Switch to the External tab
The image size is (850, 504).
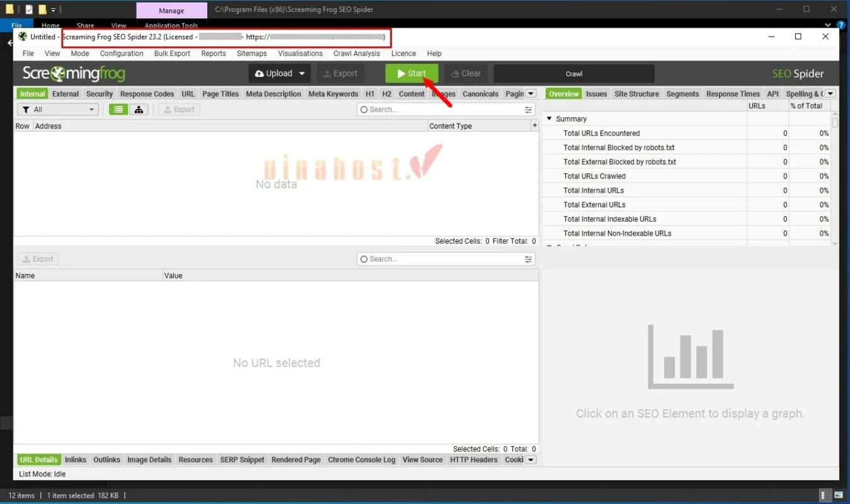pos(66,94)
